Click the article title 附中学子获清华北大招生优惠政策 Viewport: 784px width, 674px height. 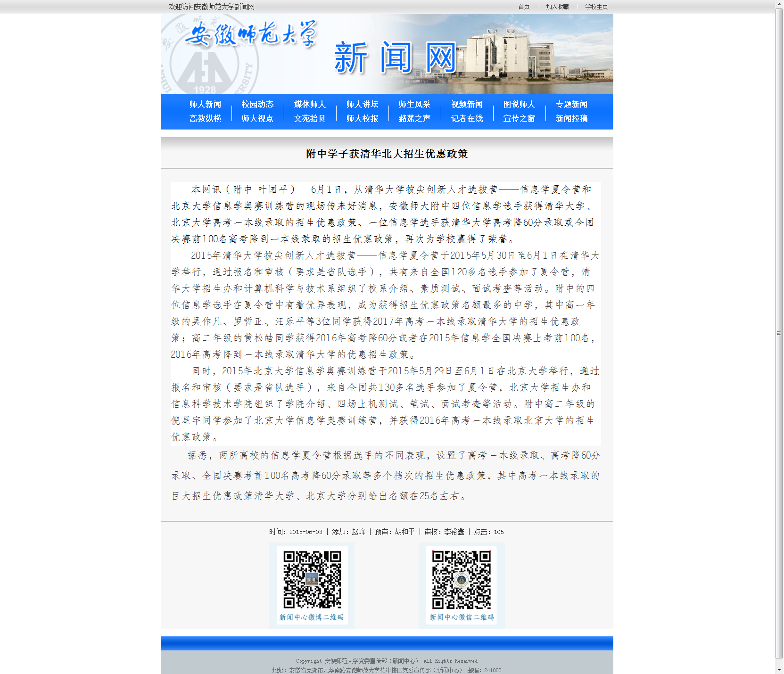tap(387, 154)
